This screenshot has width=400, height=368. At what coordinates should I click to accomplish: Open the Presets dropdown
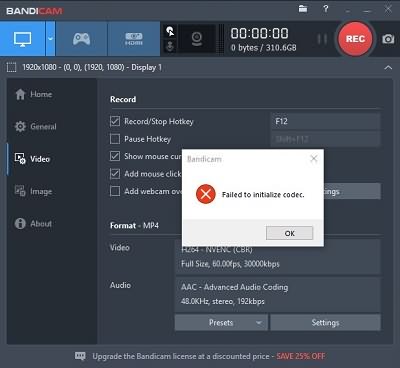pyautogui.click(x=221, y=323)
